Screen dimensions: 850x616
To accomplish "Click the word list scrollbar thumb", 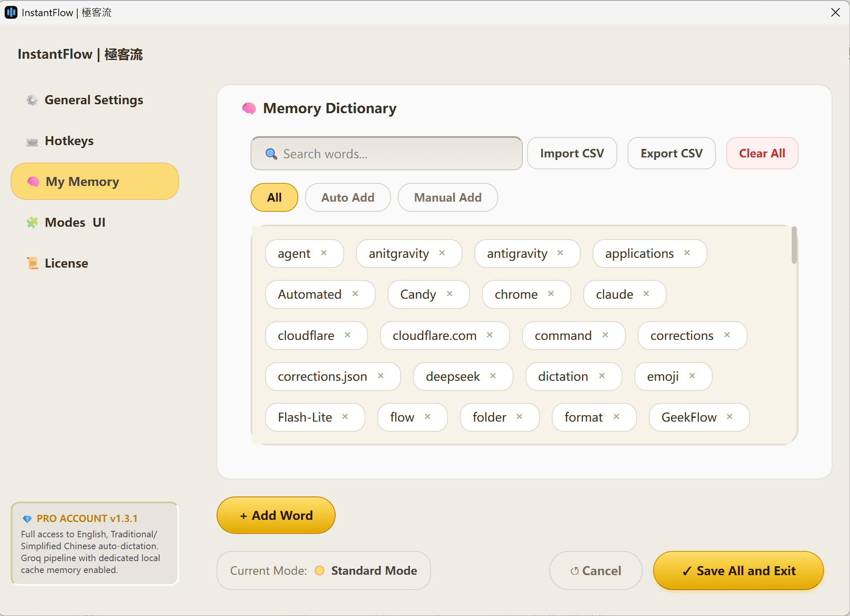I will (794, 245).
